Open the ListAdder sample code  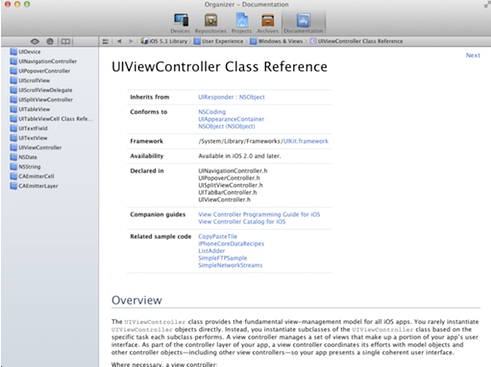coord(212,251)
